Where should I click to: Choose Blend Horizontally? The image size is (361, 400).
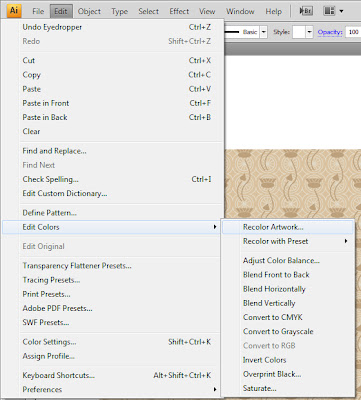288,289
